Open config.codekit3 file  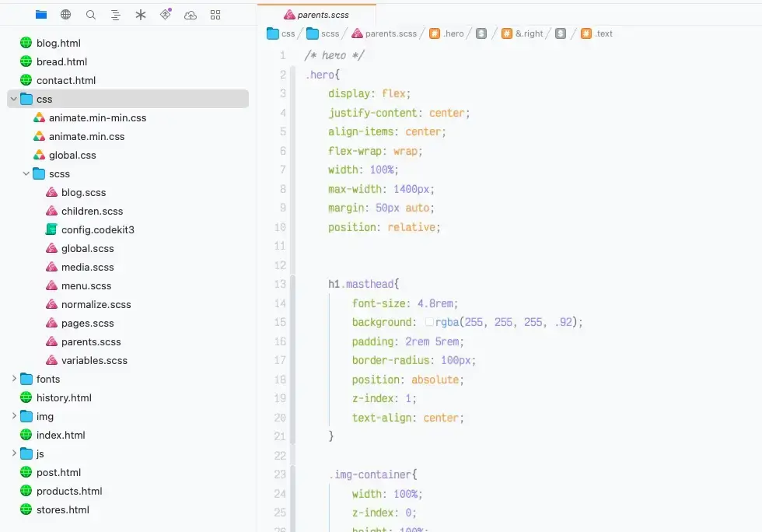pos(98,229)
